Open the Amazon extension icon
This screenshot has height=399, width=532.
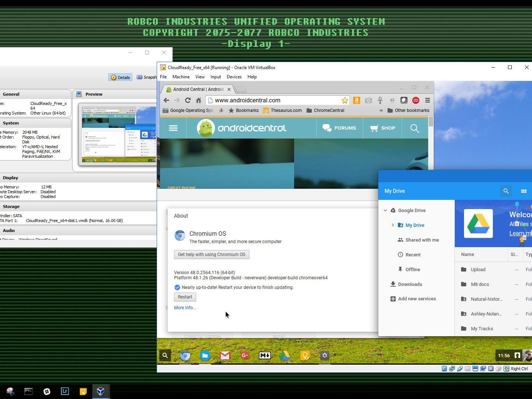[357, 100]
